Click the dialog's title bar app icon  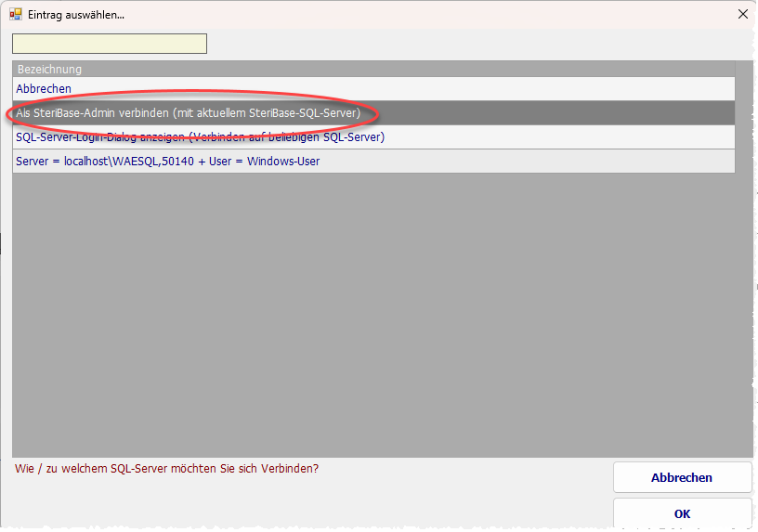click(x=16, y=14)
